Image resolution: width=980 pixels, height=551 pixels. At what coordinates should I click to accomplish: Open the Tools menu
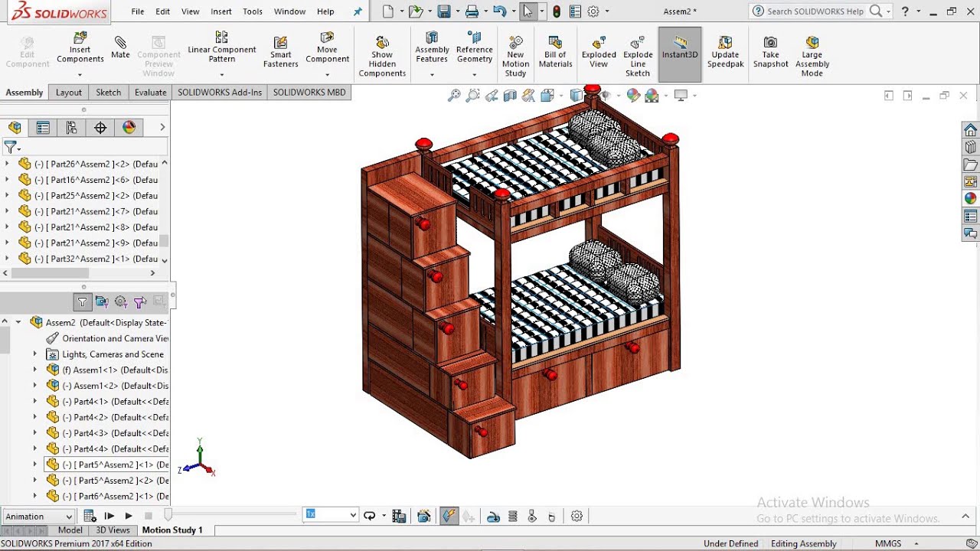point(253,11)
